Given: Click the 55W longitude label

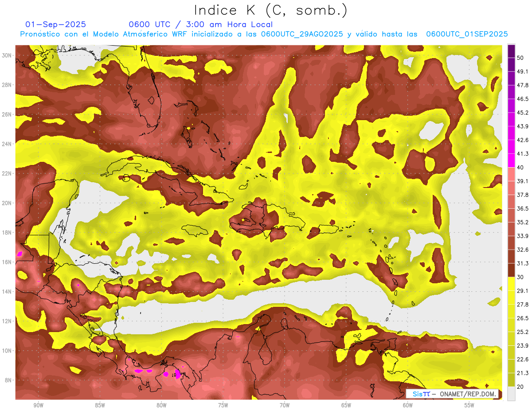Looking at the screenshot, I should [x=469, y=405].
